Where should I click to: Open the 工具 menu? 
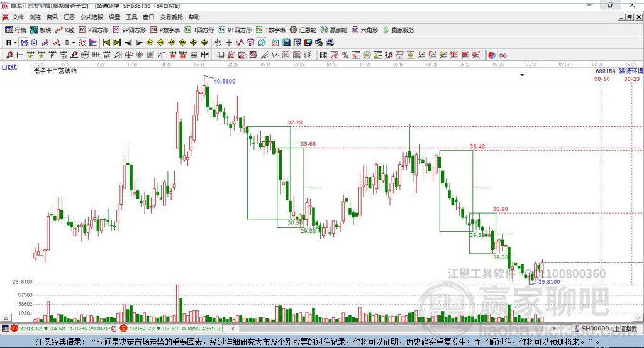pos(131,17)
